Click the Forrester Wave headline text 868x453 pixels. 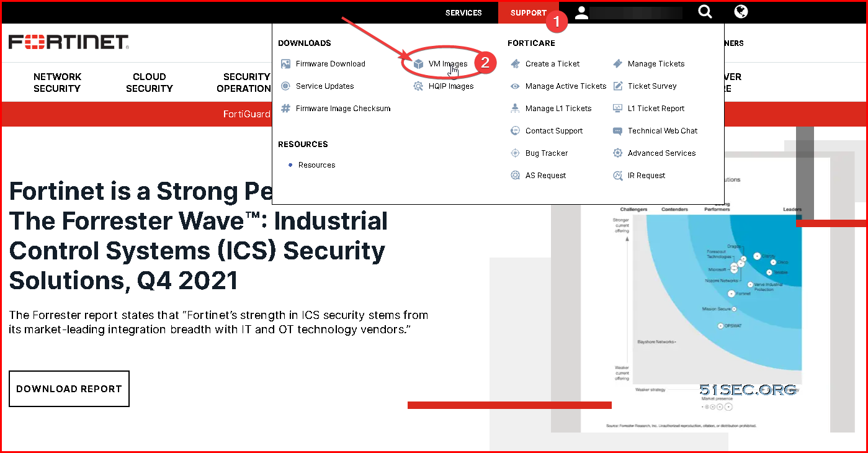[199, 236]
